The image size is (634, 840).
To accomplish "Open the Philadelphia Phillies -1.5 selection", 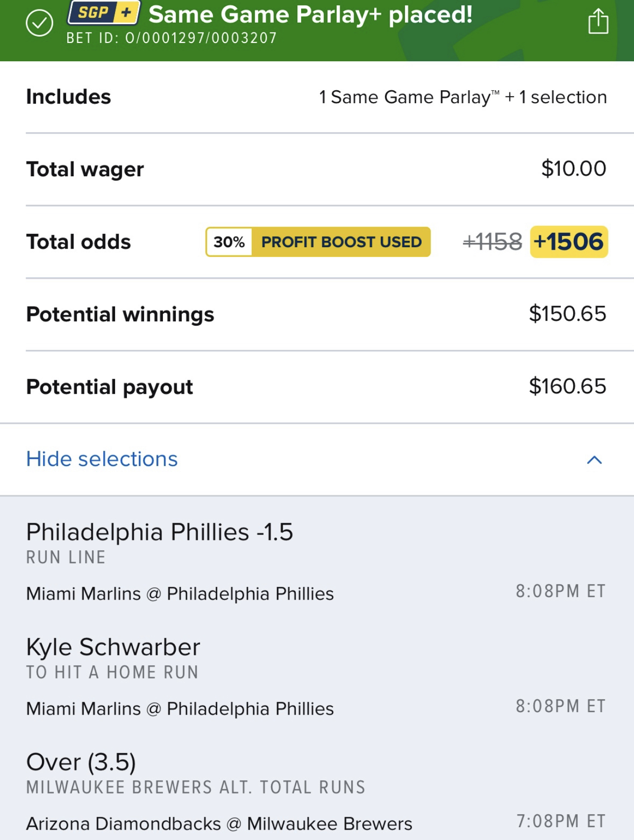I will 159,532.
